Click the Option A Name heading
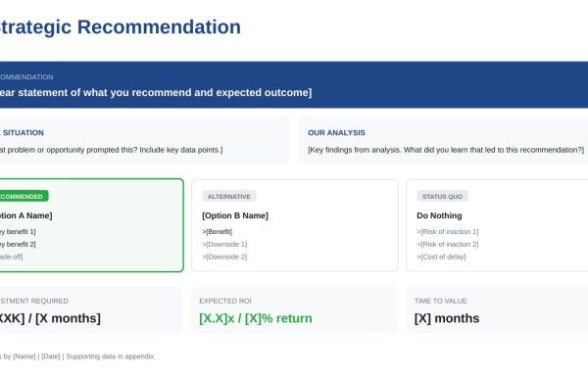 click(25, 215)
